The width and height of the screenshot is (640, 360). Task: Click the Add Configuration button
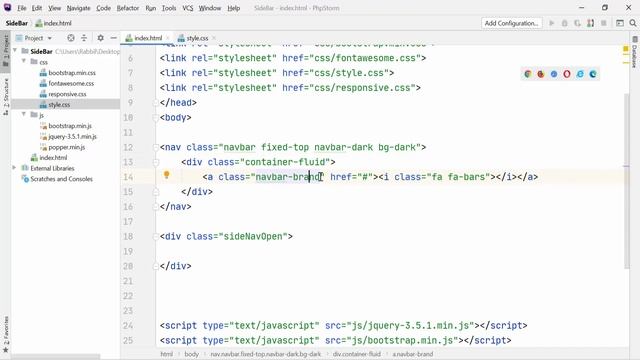click(511, 23)
